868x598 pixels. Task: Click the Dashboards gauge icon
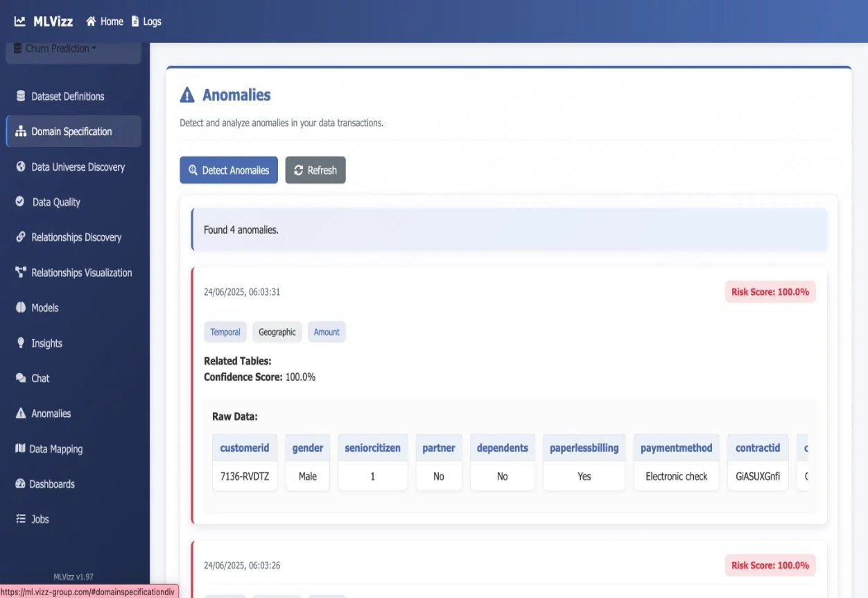point(20,484)
